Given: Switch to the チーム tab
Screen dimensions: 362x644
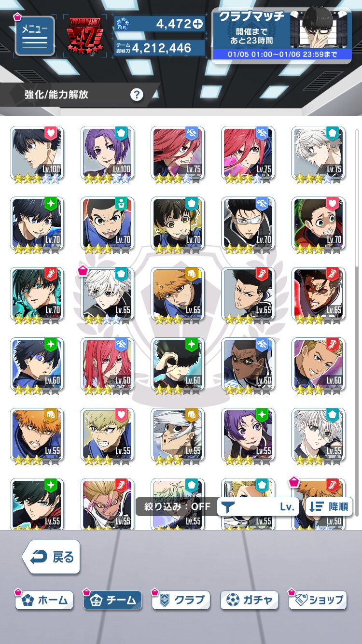Looking at the screenshot, I should tap(112, 600).
